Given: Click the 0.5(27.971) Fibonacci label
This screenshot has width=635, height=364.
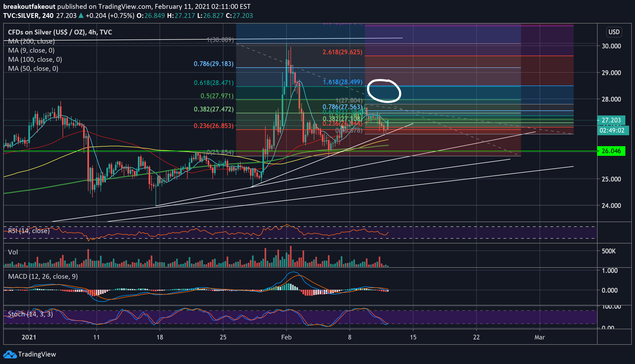Looking at the screenshot, I should [x=217, y=96].
